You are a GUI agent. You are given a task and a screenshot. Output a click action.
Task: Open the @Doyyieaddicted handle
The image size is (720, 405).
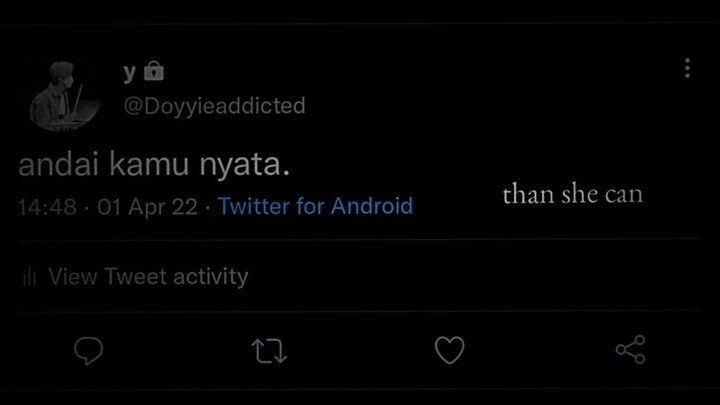click(x=214, y=105)
